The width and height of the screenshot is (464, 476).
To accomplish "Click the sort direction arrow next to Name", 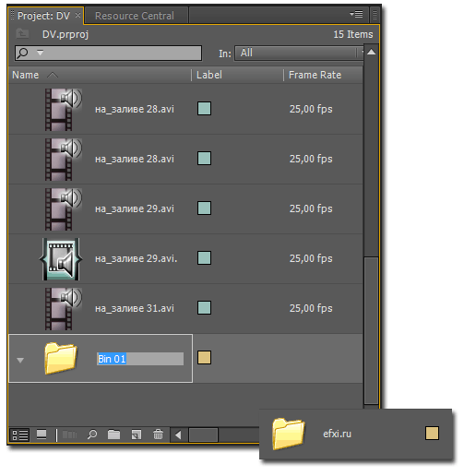I will 53,75.
